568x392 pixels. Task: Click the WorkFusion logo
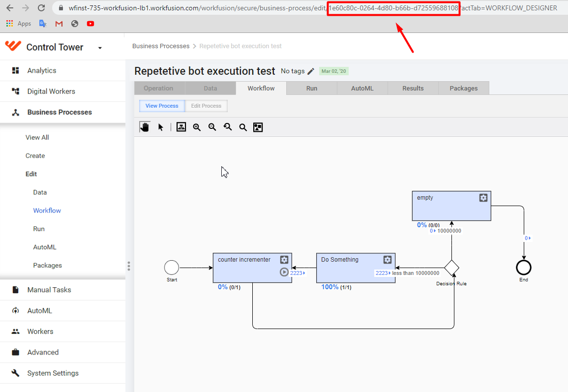click(13, 46)
